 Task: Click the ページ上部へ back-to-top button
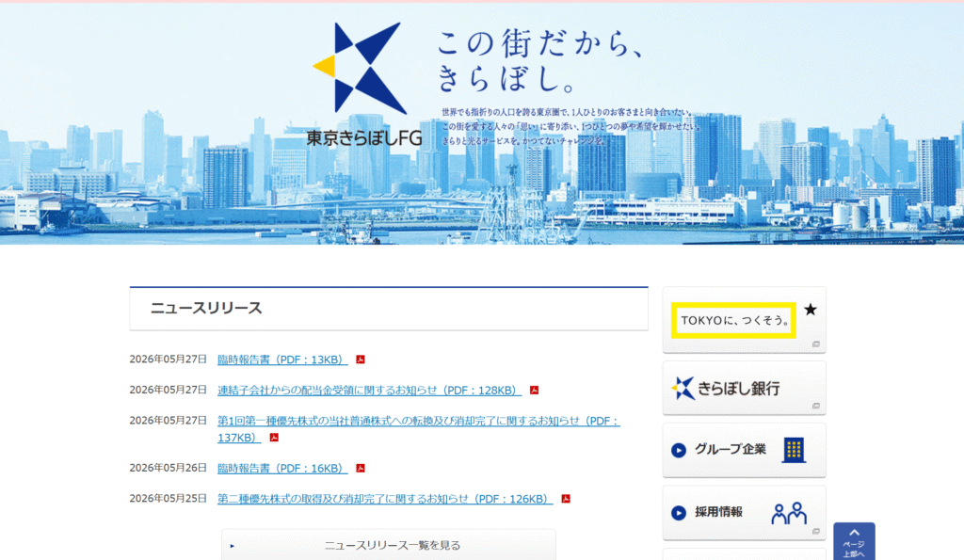(x=854, y=541)
